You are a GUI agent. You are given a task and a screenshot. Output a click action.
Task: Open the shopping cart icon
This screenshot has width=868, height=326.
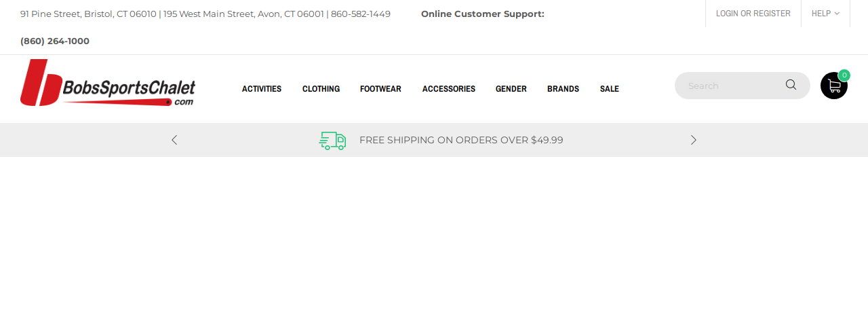pos(834,86)
